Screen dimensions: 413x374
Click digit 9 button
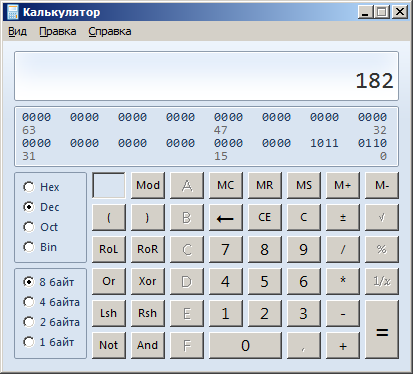pos(304,249)
